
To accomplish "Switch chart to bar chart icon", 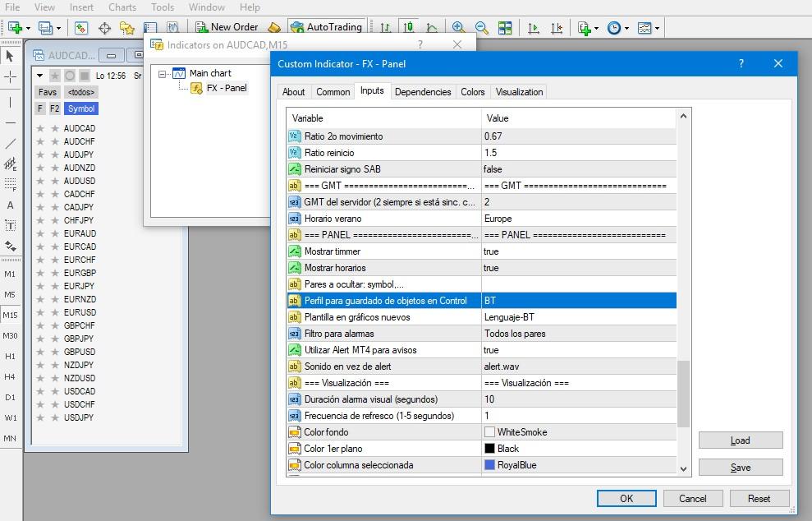I will click(385, 27).
